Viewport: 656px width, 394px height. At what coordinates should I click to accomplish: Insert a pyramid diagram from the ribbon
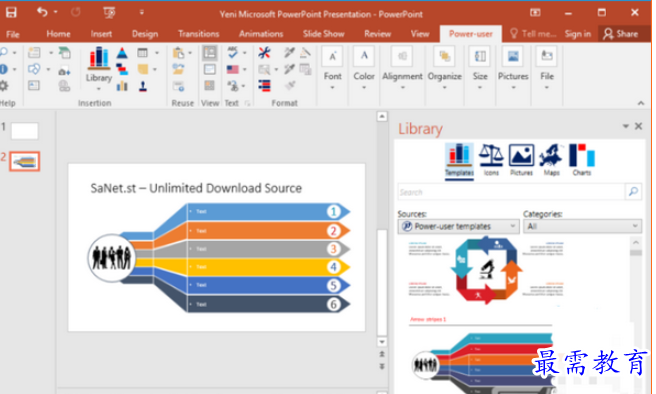click(122, 53)
